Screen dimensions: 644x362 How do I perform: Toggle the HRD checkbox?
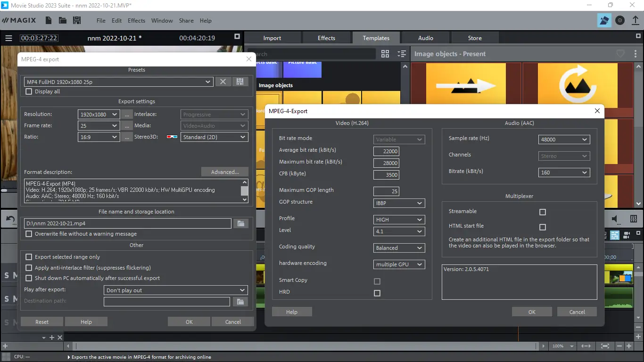click(377, 293)
